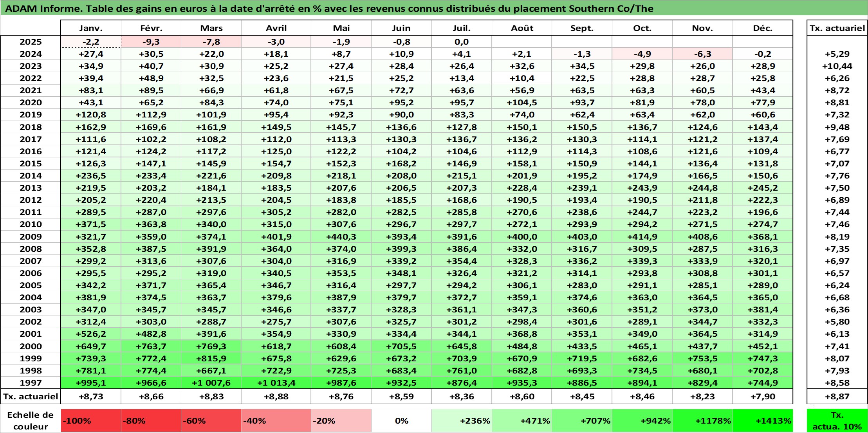Screen dimensions: 868x433
Task: Click bottom-row rate +7,90 under Déc.
Action: (x=763, y=396)
